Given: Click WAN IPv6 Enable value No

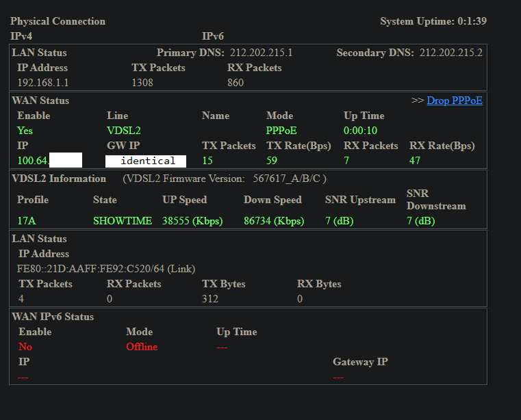Looking at the screenshot, I should [25, 347].
